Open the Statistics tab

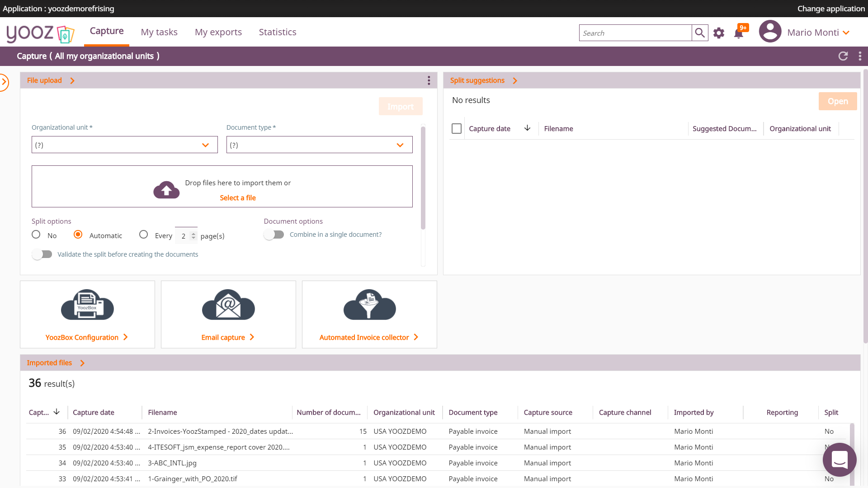point(278,32)
